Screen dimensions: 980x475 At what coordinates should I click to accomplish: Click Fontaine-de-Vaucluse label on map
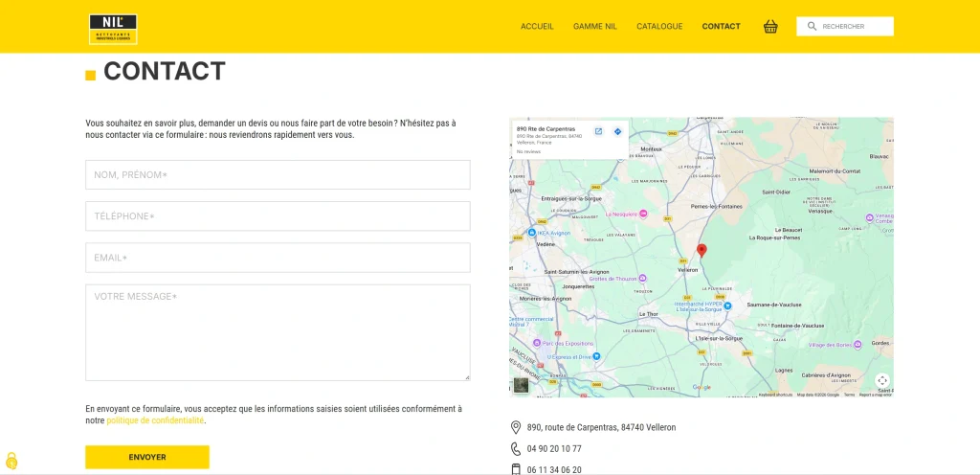(x=799, y=326)
